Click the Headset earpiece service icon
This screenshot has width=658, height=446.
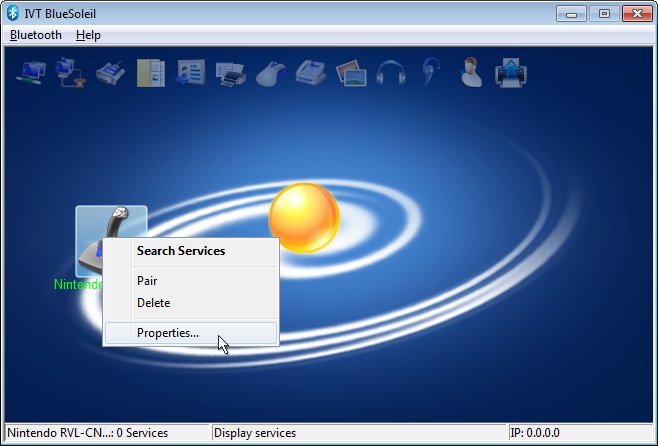click(431, 72)
